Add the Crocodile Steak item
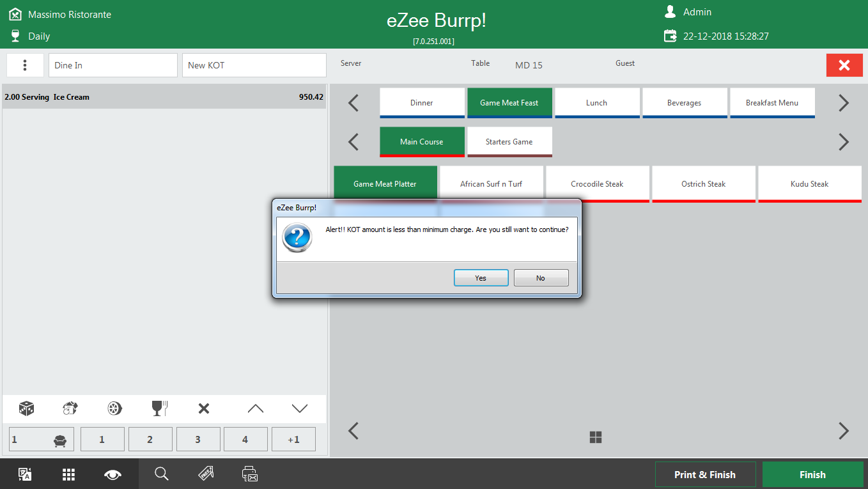868x489 pixels. click(x=598, y=184)
